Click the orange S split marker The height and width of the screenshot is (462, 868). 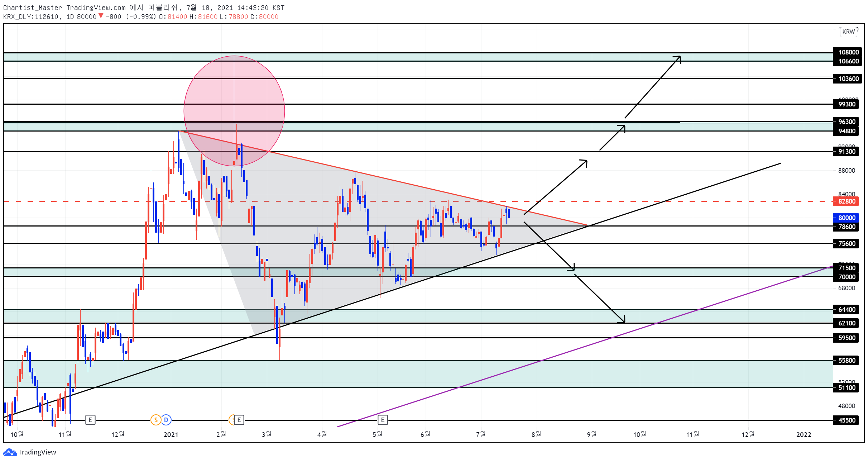pos(156,420)
